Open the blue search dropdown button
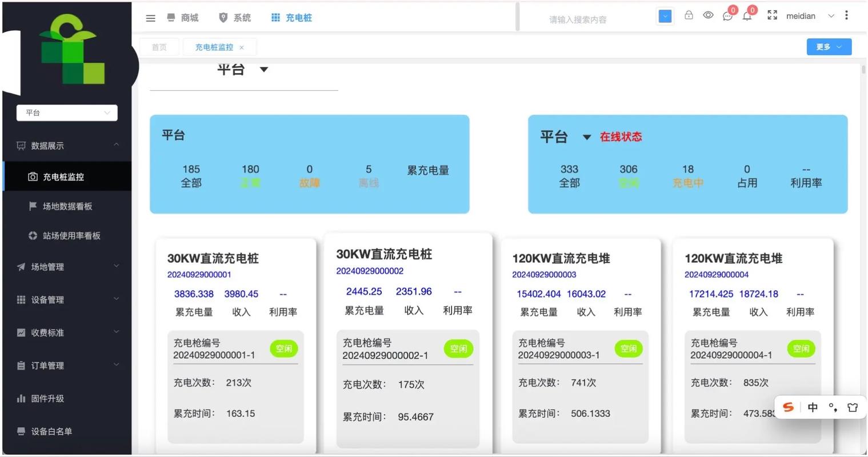This screenshot has width=868, height=457. click(x=665, y=16)
